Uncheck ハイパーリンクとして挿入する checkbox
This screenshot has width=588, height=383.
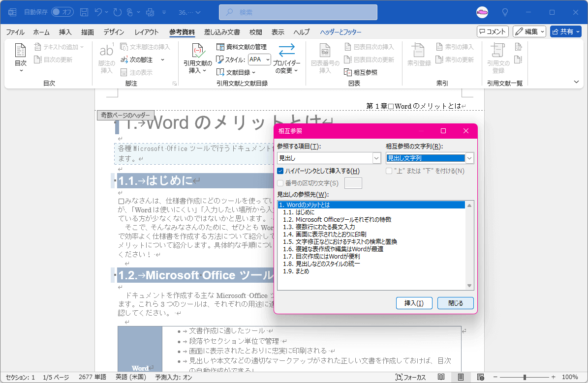tap(280, 171)
